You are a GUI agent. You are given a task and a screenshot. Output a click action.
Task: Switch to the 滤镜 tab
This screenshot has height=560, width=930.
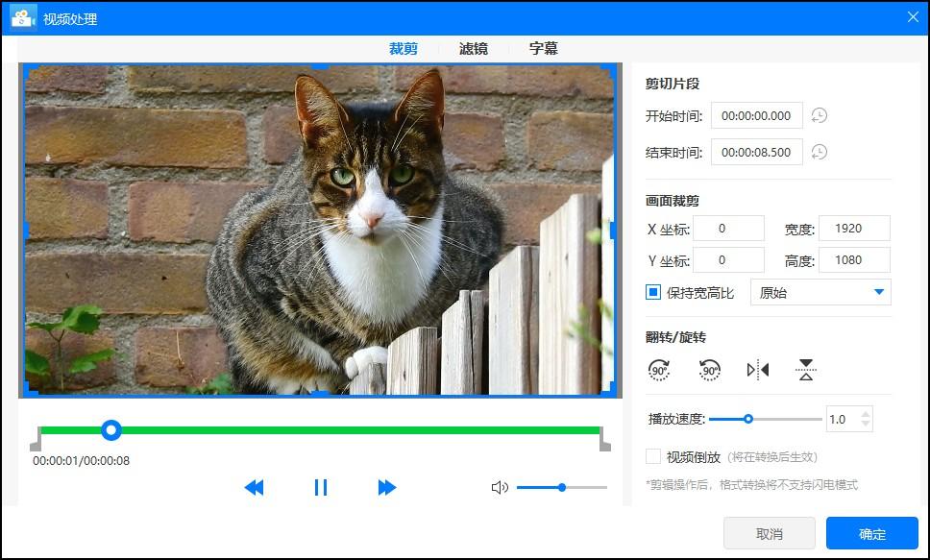474,49
